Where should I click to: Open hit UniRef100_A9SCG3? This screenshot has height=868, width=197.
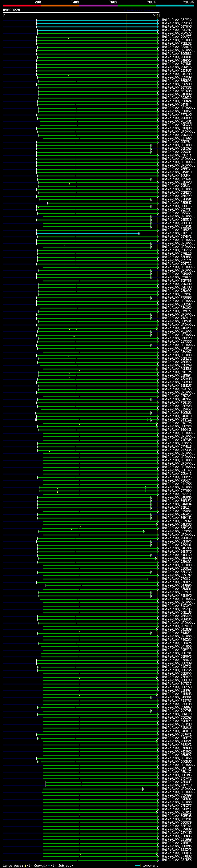176,23
